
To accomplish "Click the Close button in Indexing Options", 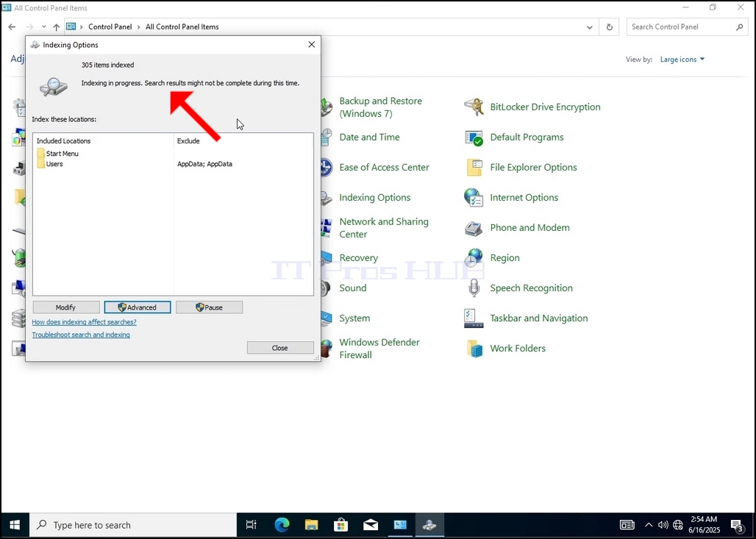I will click(x=280, y=348).
